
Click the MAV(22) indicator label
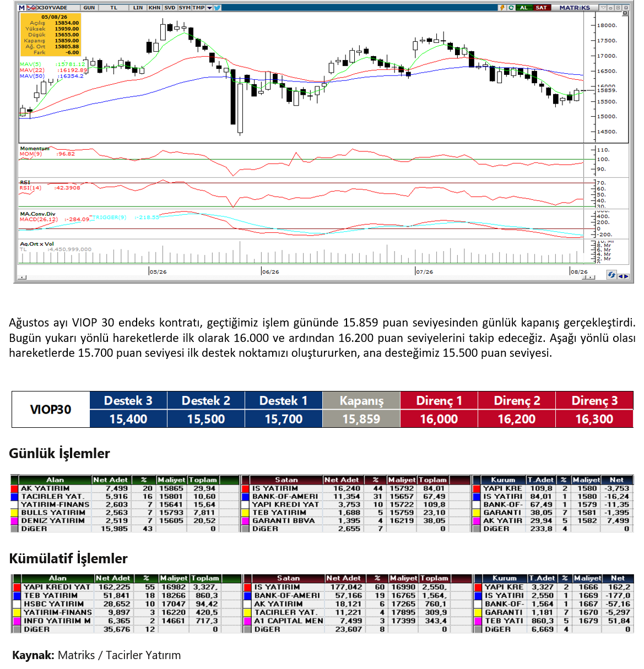[x=33, y=70]
